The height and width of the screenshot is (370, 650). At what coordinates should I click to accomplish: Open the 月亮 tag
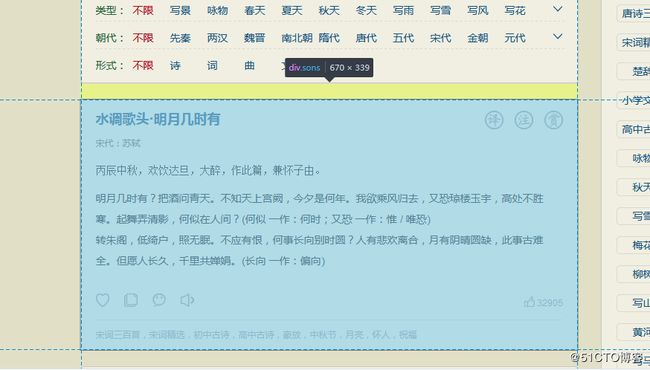click(x=354, y=334)
